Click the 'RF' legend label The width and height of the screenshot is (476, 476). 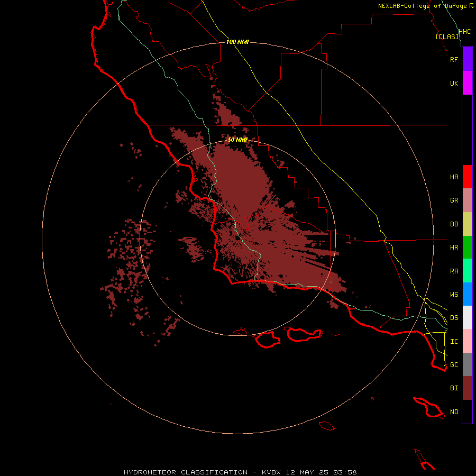point(454,60)
